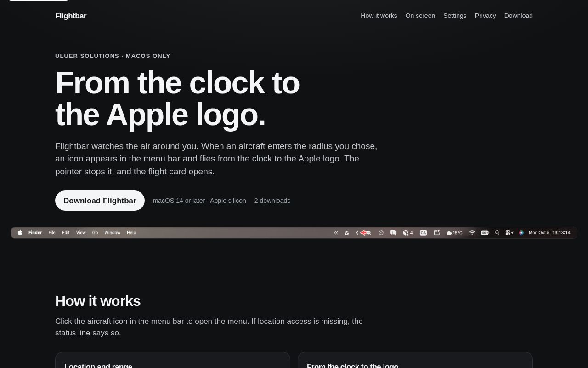Go to the On screen section link

(x=420, y=16)
